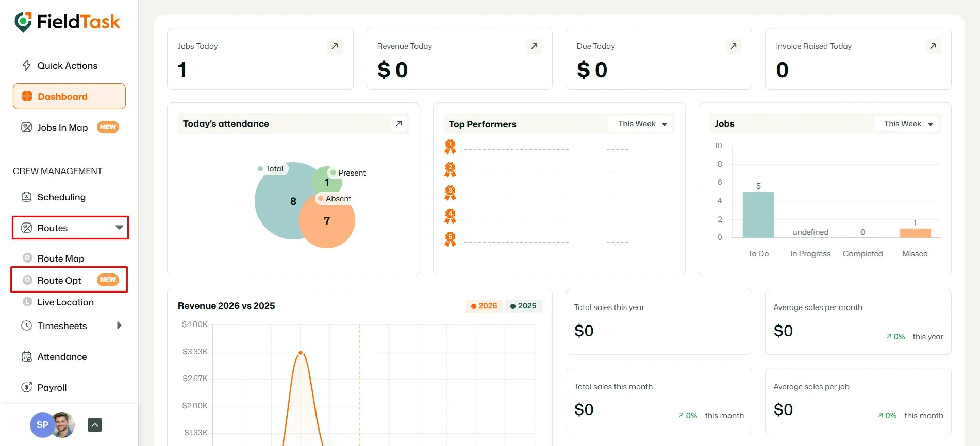Click the Absent circle showing 7
980x446 pixels.
click(x=327, y=220)
